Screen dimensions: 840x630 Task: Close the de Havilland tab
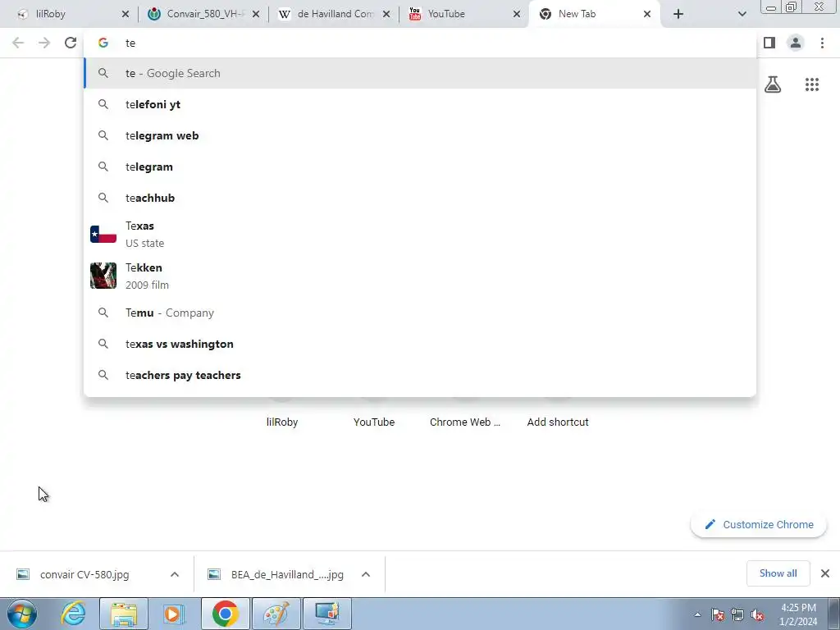386,14
